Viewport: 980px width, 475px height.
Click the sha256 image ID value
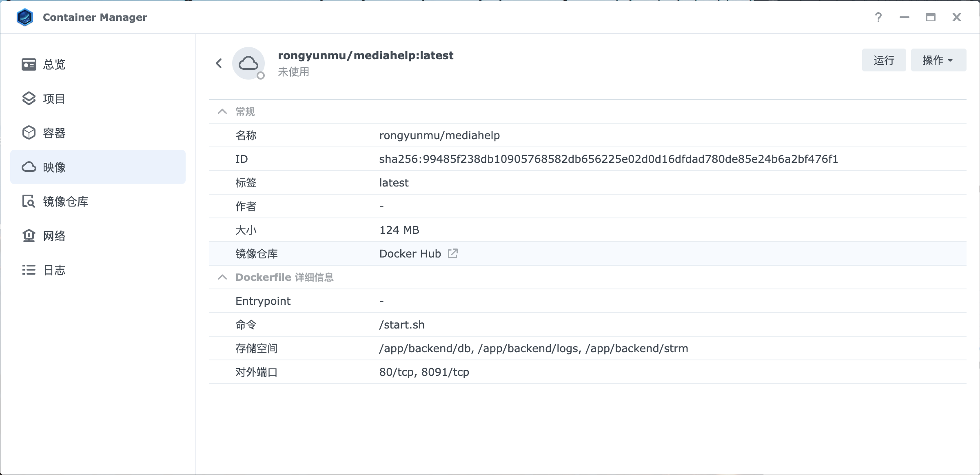(608, 159)
